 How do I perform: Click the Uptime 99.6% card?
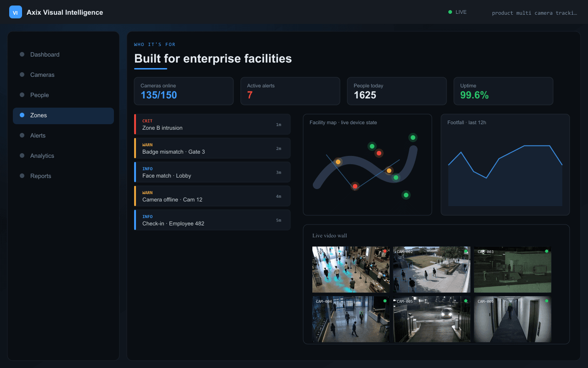coord(503,91)
